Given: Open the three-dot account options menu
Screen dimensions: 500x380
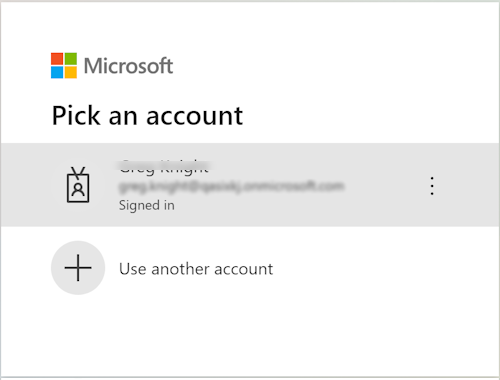Looking at the screenshot, I should (432, 186).
